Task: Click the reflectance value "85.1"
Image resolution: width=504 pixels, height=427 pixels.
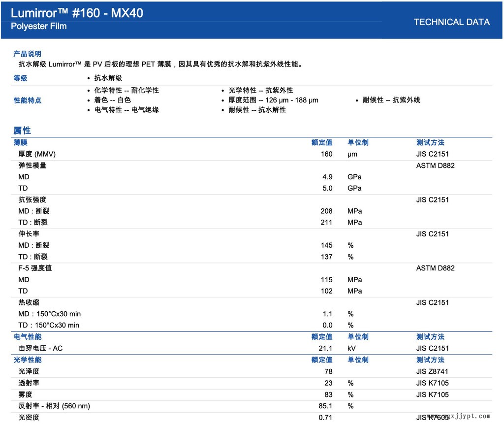Action: 326,406
